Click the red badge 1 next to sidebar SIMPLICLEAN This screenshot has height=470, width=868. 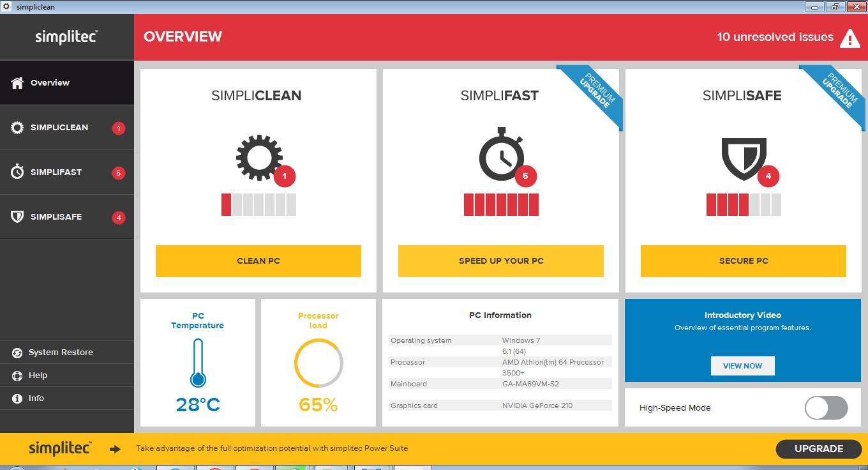point(118,128)
